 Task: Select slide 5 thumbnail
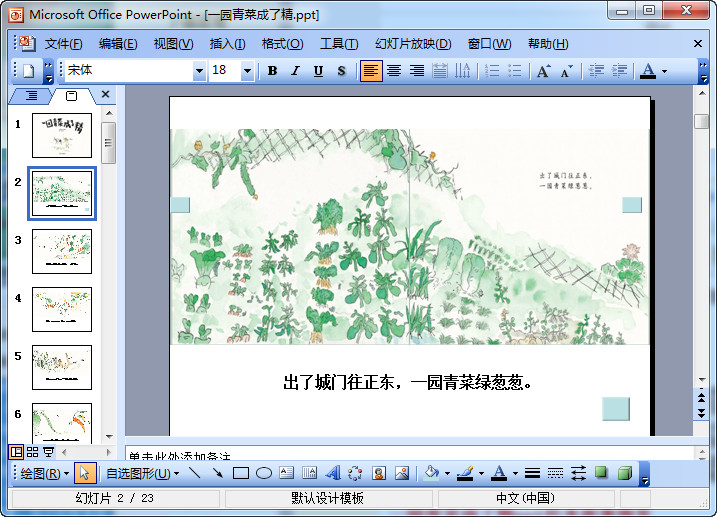(62, 368)
